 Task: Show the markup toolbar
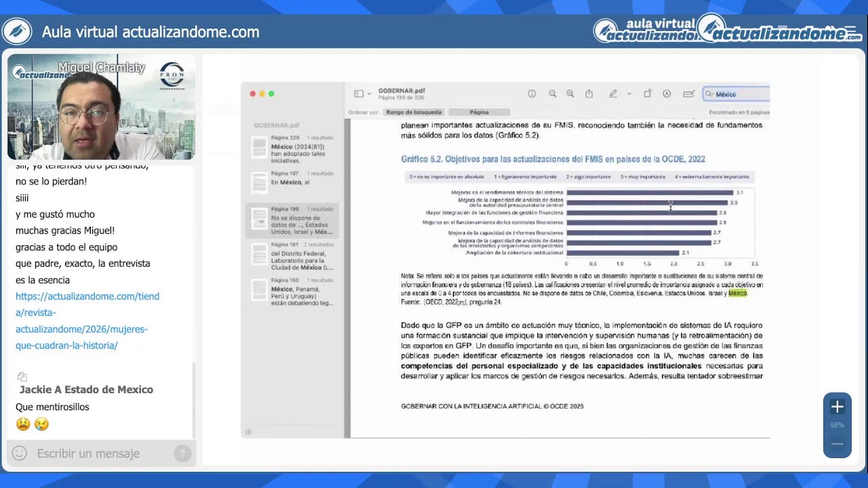click(667, 94)
